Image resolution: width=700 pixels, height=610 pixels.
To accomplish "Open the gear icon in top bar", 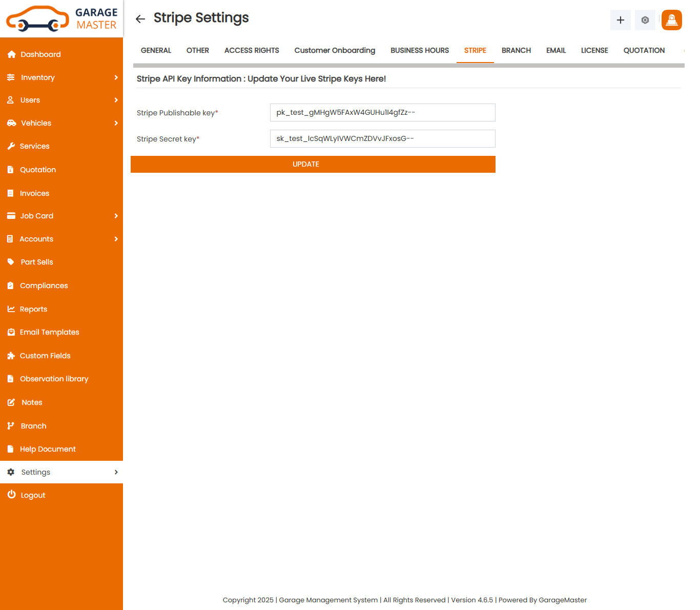I will point(645,20).
